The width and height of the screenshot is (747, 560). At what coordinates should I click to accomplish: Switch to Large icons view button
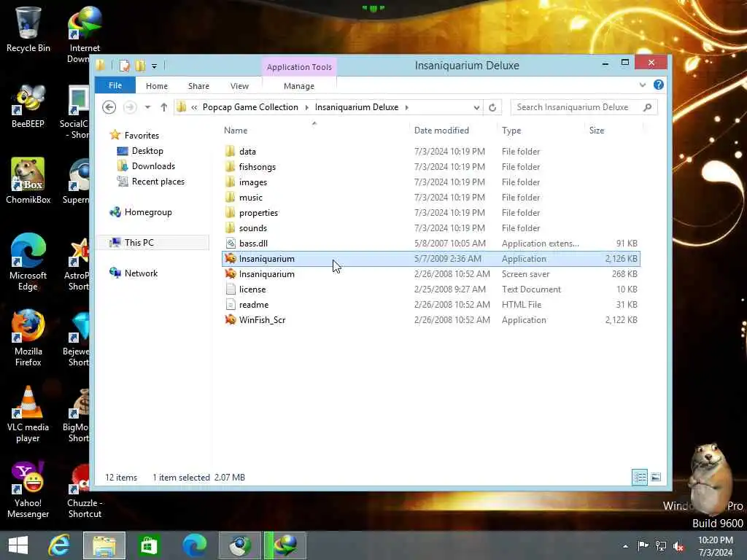656,477
